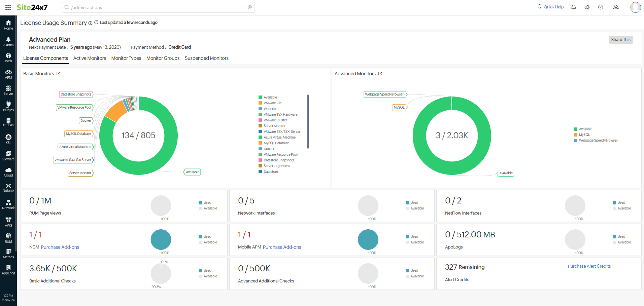This screenshot has width=644, height=306.
Task: Open the Plugins sidebar section
Action: [8, 106]
